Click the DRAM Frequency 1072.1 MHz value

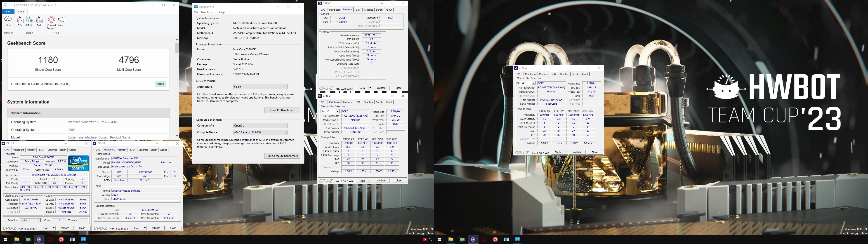tap(371, 35)
